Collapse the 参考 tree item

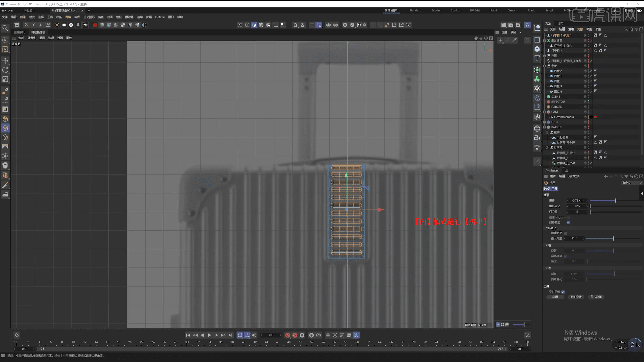click(545, 66)
